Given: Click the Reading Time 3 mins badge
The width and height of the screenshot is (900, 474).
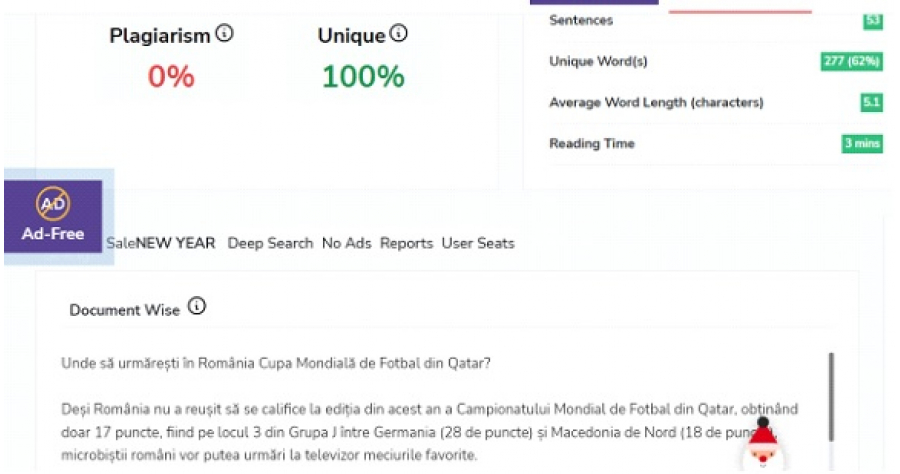Looking at the screenshot, I should coord(862,143).
